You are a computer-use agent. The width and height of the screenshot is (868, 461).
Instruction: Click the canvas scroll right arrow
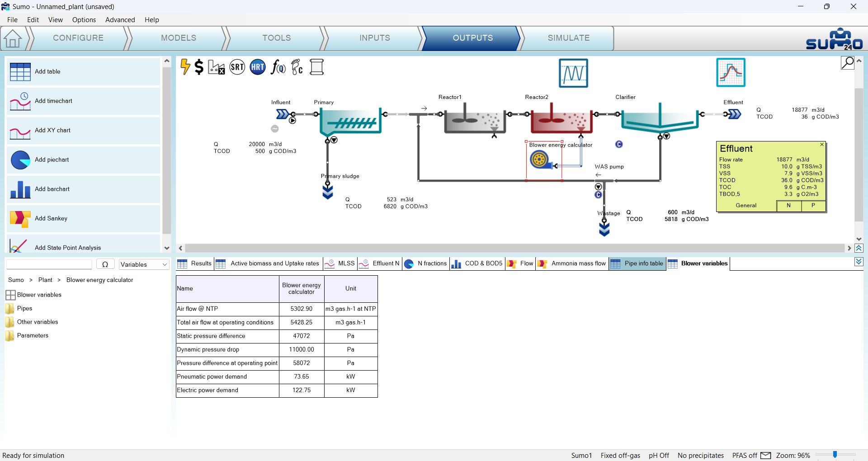(849, 248)
